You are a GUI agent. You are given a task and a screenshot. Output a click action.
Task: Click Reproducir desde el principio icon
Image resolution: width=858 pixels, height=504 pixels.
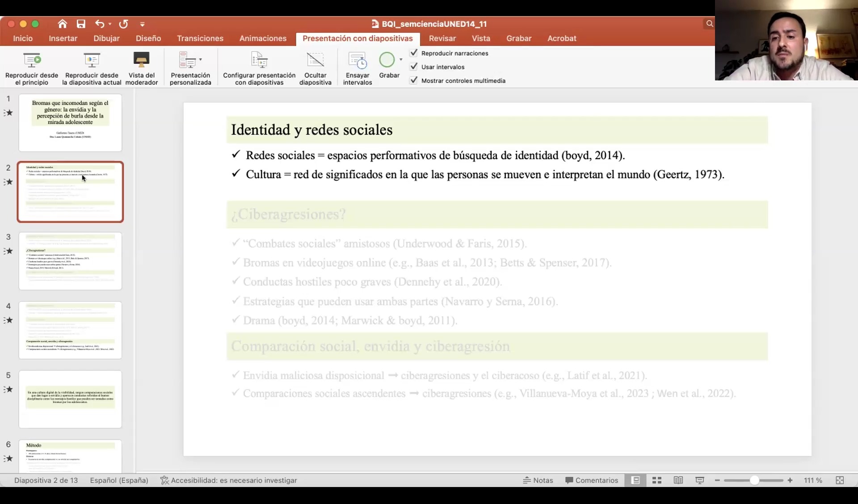tap(32, 60)
